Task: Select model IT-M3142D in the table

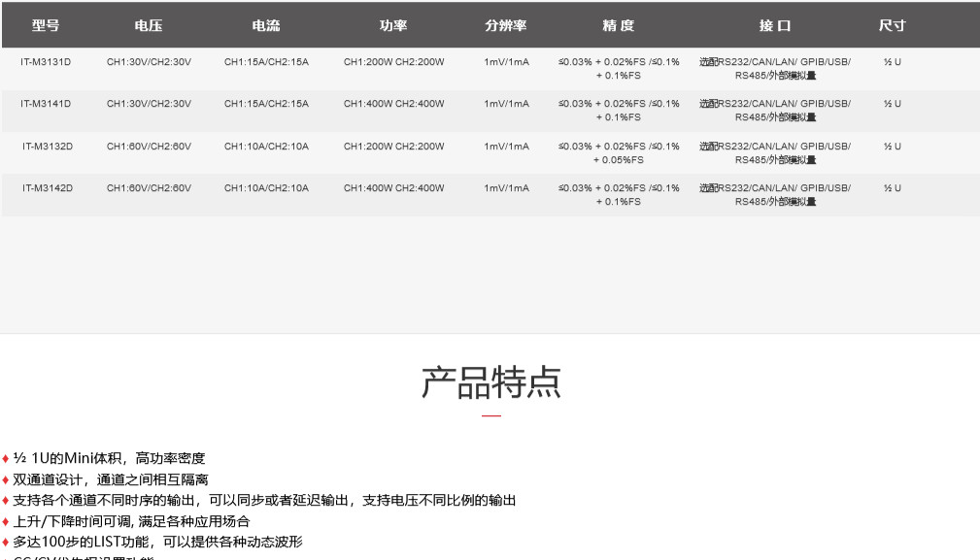Action: tap(48, 188)
